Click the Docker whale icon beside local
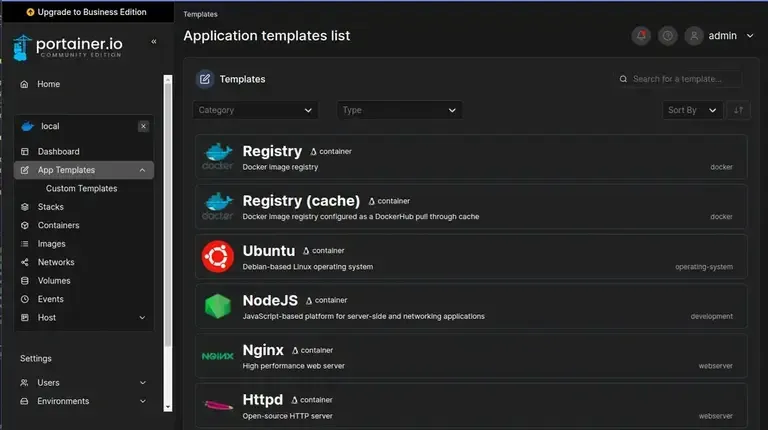Image resolution: width=768 pixels, height=430 pixels. (x=27, y=126)
